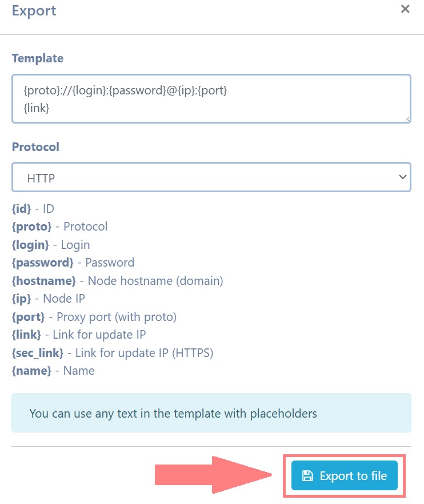Viewport: 424px width, 504px height.
Task: Click the resize handle of Template textarea
Action: (x=407, y=118)
